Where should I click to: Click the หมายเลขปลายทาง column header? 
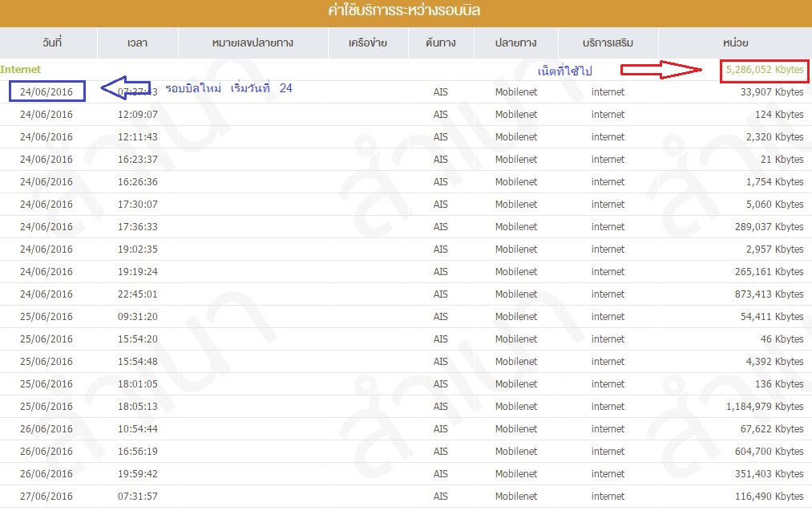(252, 43)
